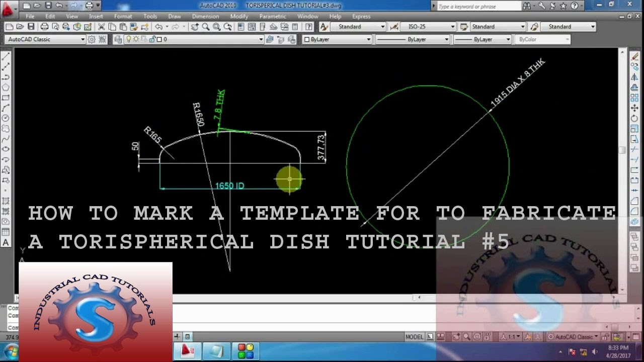This screenshot has width=644, height=362.
Task: Click Zoom Previous icon
Action: 227,27
